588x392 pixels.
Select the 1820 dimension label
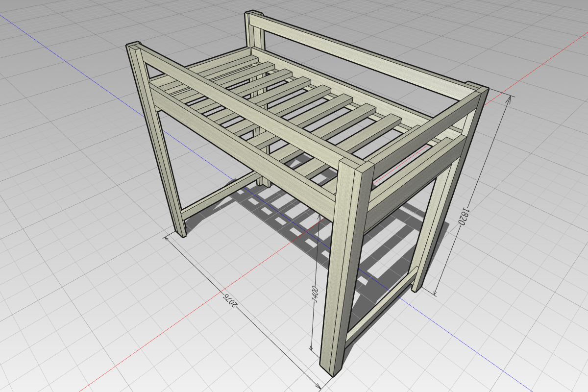pos(463,216)
